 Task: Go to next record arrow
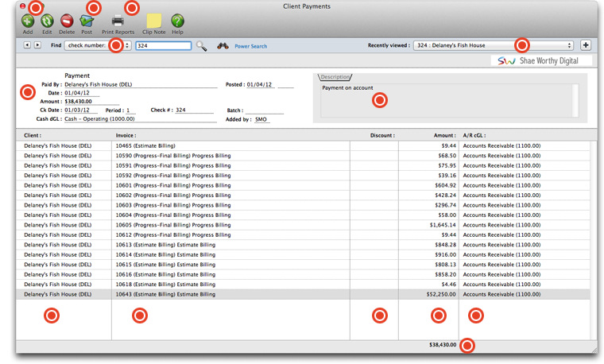point(37,45)
